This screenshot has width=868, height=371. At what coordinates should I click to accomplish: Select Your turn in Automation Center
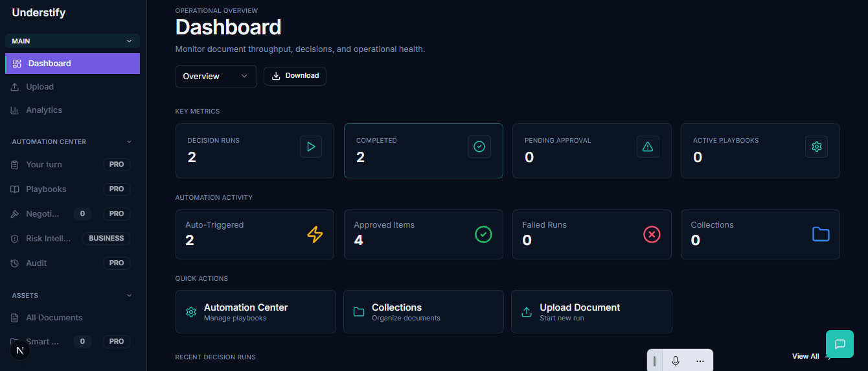(x=73, y=165)
